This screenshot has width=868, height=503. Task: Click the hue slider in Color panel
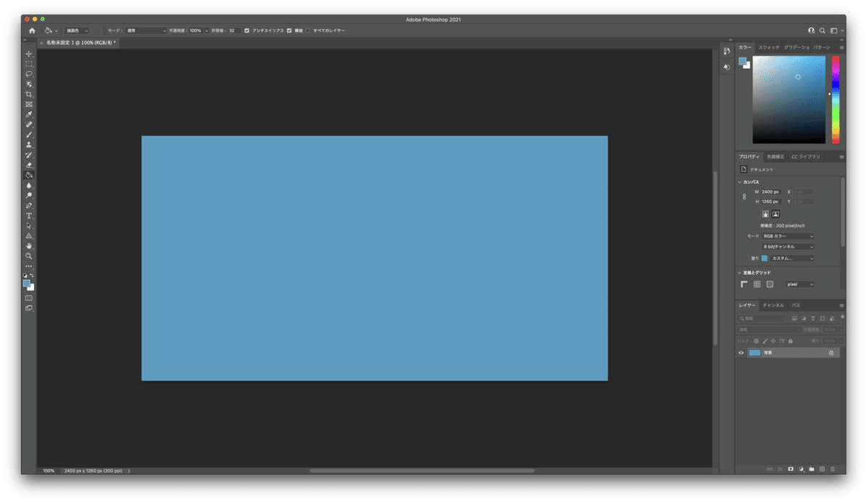pyautogui.click(x=835, y=100)
